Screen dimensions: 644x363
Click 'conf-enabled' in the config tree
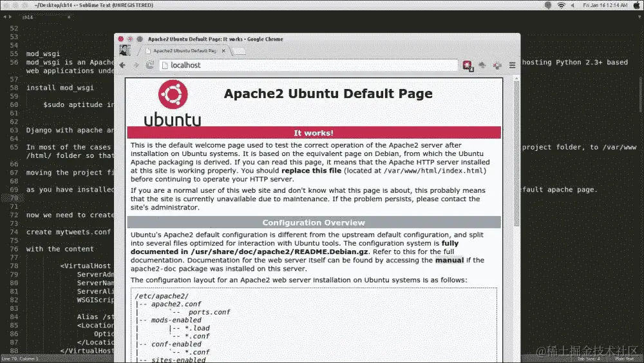pos(176,344)
